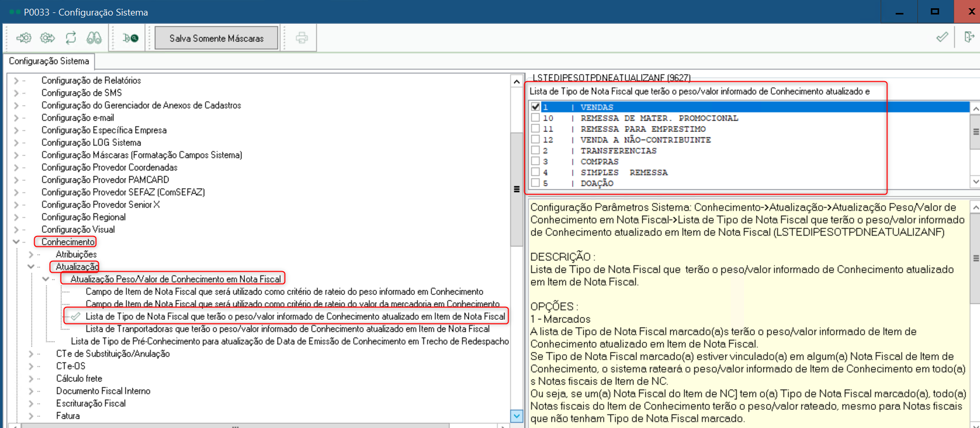Image resolution: width=980 pixels, height=428 pixels.
Task: Expand the Cálculo frete node
Action: pos(31,378)
